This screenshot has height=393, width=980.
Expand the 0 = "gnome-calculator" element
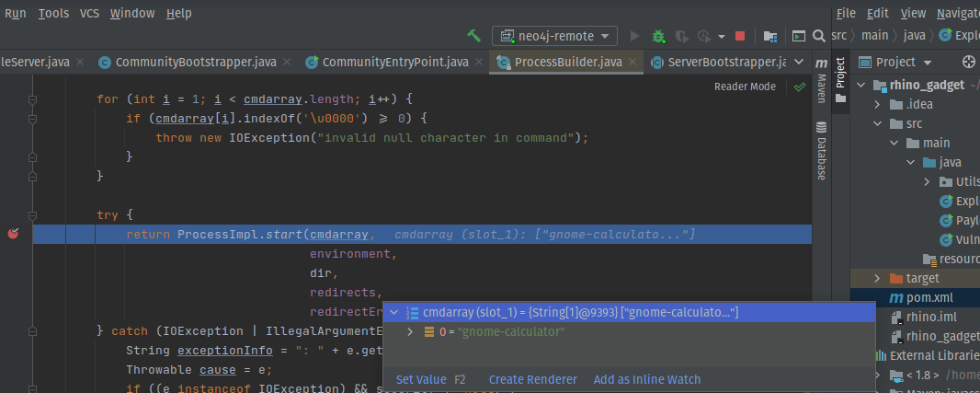[x=410, y=331]
